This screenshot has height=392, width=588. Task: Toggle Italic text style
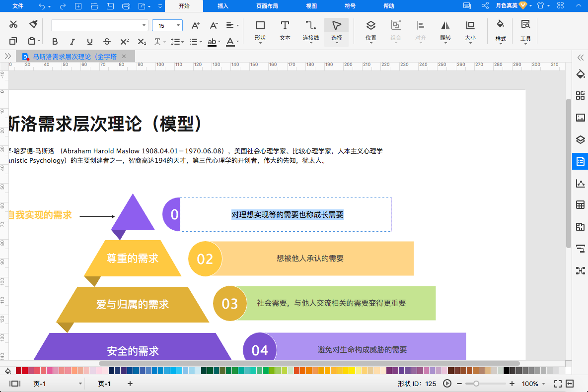pos(73,42)
